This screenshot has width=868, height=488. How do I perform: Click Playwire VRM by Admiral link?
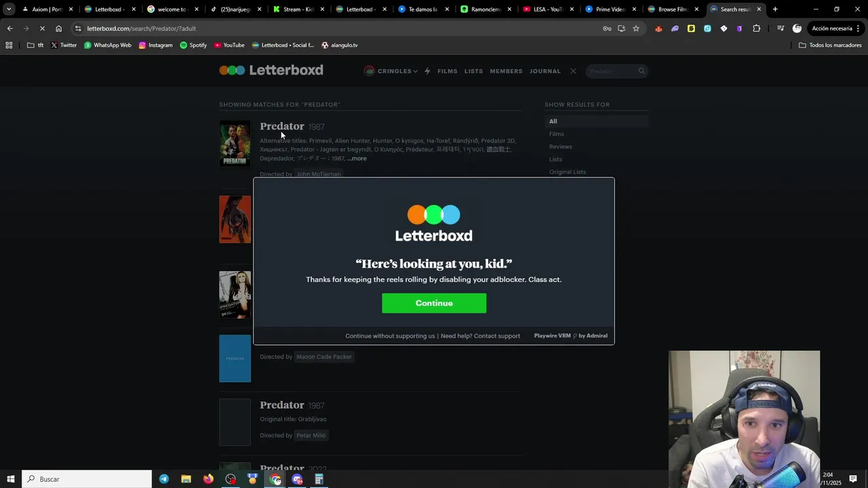coord(570,336)
